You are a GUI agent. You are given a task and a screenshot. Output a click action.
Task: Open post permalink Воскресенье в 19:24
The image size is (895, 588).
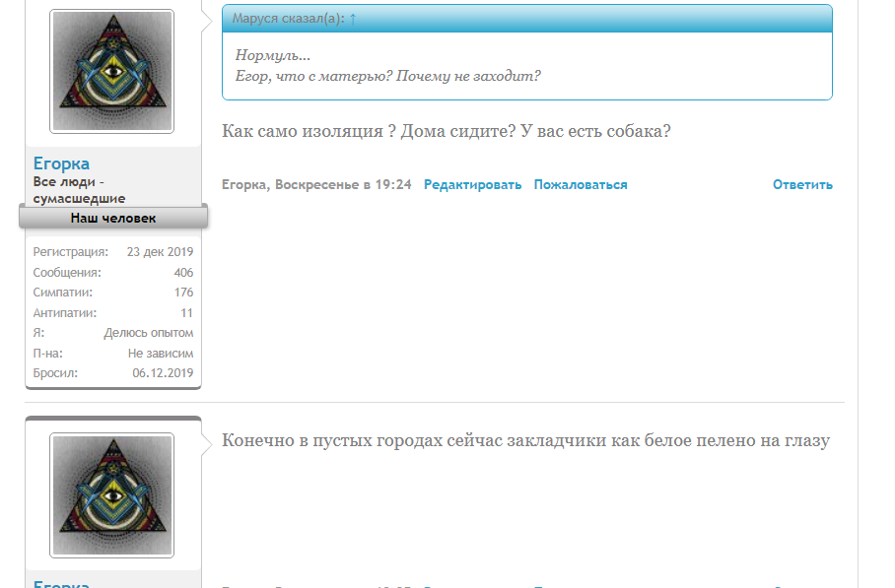pyautogui.click(x=347, y=183)
